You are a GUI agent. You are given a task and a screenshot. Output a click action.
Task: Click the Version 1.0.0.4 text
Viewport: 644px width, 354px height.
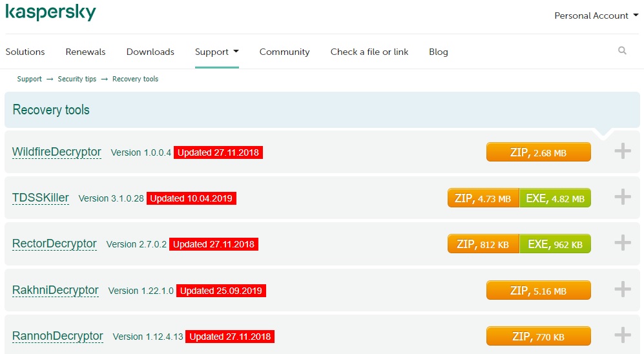[141, 152]
